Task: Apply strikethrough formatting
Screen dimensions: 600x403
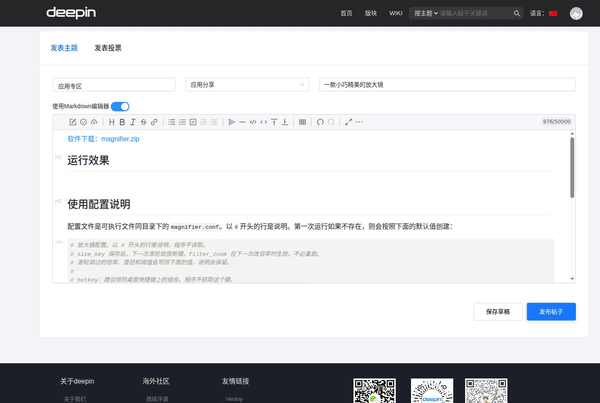Action: click(x=143, y=122)
